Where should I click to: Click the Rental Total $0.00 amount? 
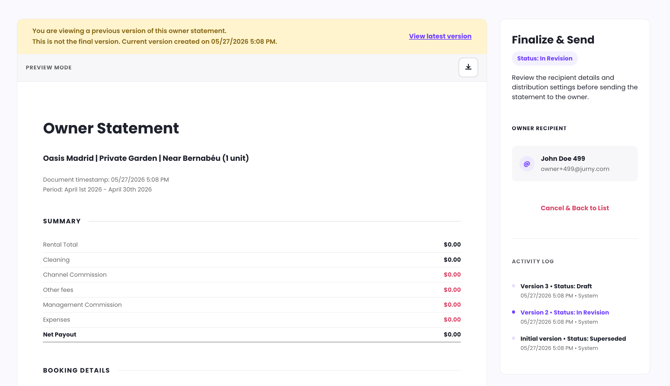(x=452, y=245)
